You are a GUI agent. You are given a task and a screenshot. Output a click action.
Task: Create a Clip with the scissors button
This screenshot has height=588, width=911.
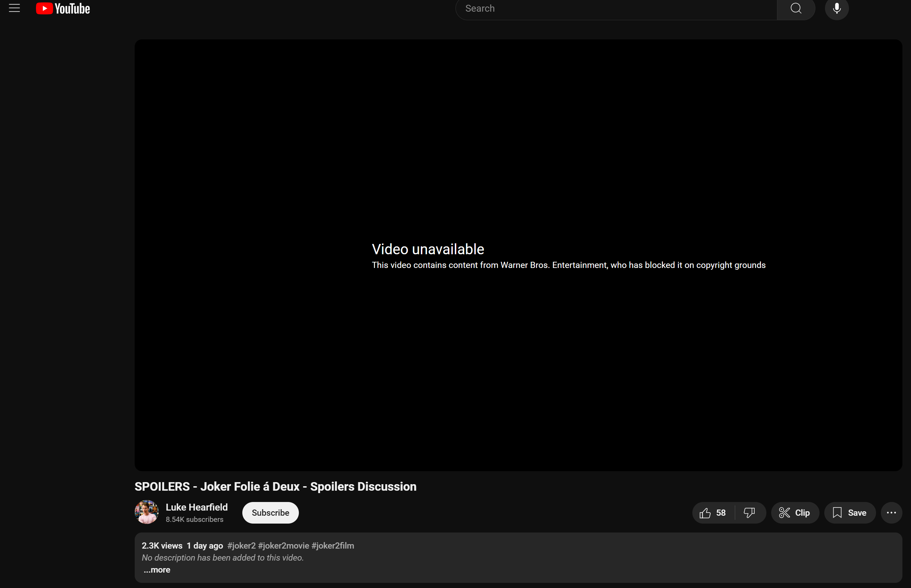[x=794, y=513]
